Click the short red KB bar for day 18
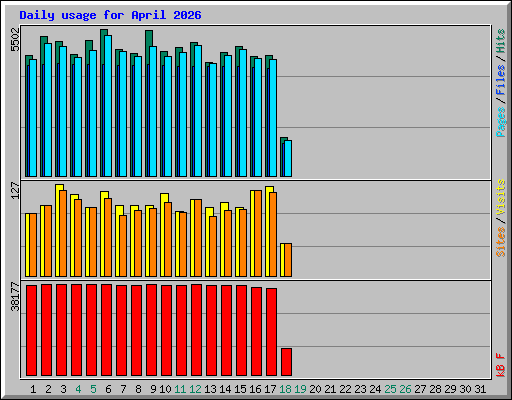 click(x=286, y=362)
